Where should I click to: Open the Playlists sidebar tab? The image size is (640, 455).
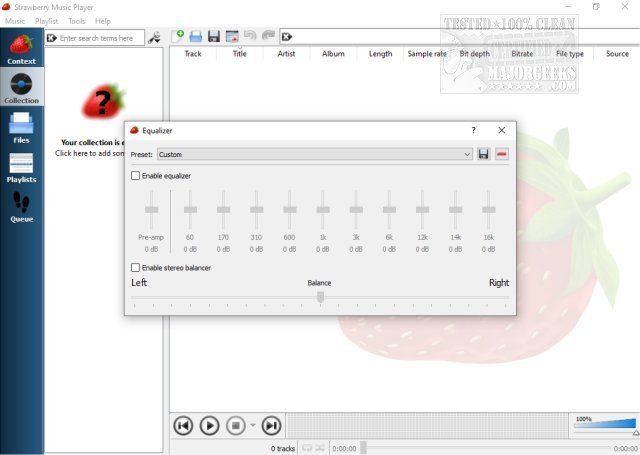(22, 167)
